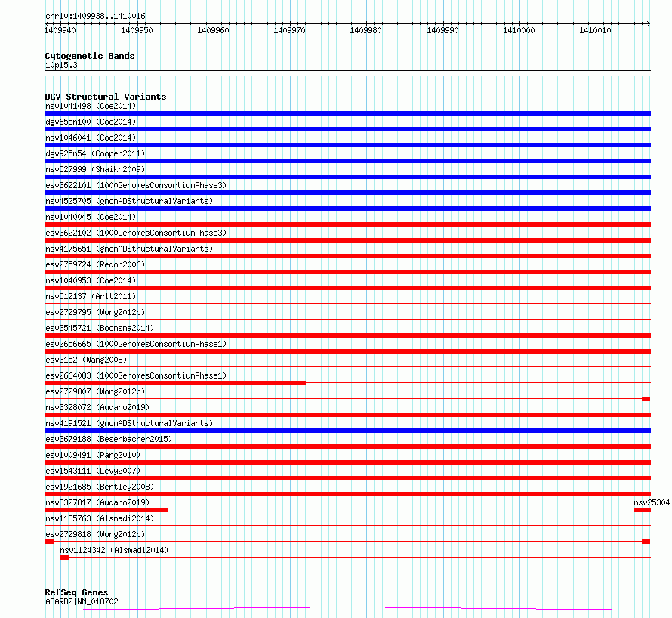Click the 1409960 ruler position label

tap(213, 30)
